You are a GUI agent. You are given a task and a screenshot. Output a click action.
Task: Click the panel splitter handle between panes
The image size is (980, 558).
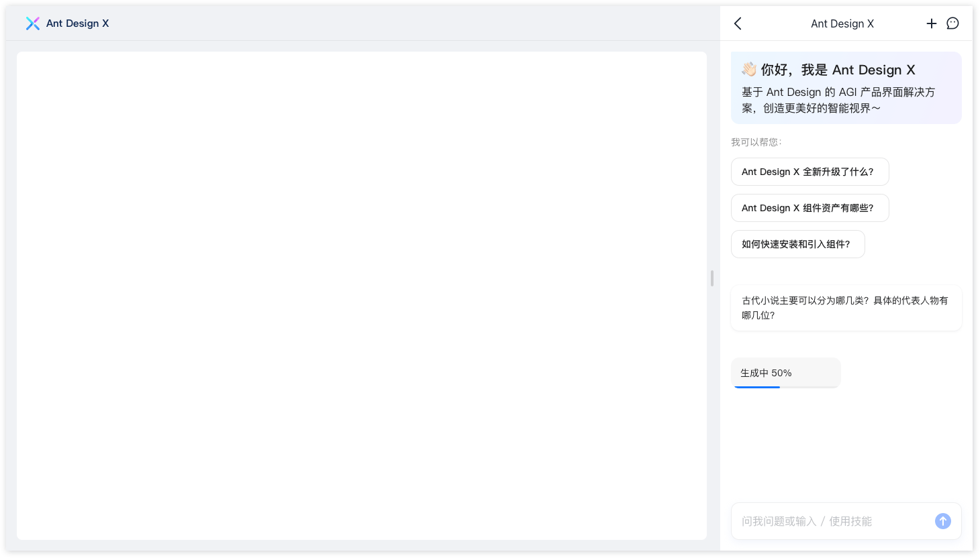(712, 278)
